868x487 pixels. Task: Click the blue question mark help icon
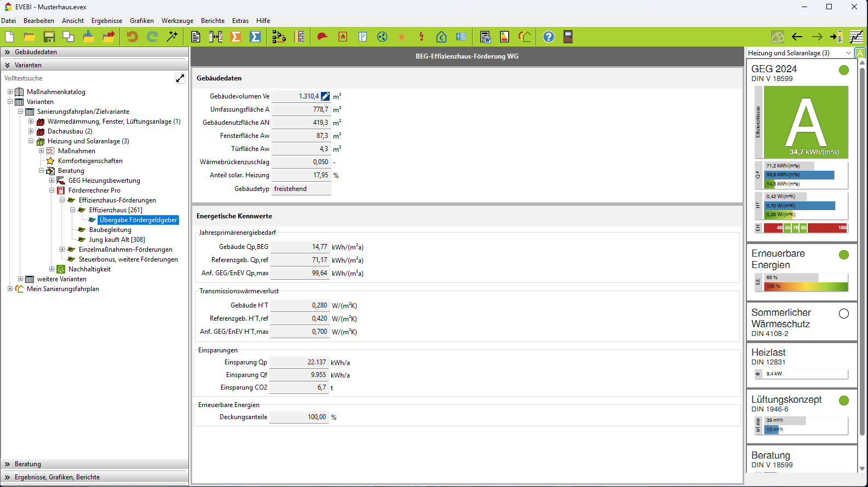(548, 37)
